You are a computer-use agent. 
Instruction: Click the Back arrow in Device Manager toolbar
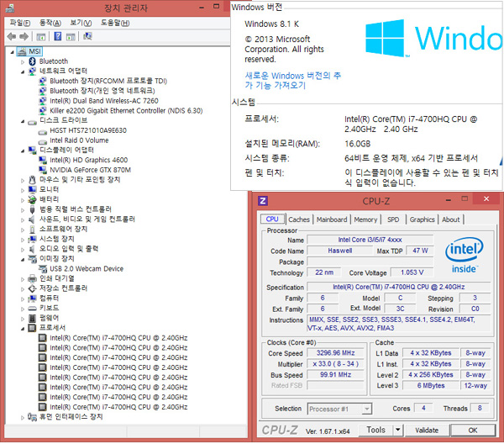point(12,37)
